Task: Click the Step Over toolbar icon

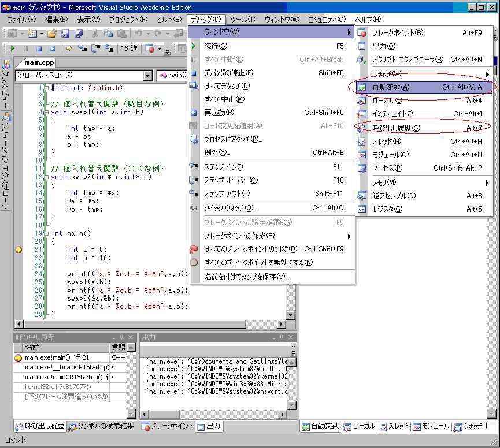Action: [95, 49]
